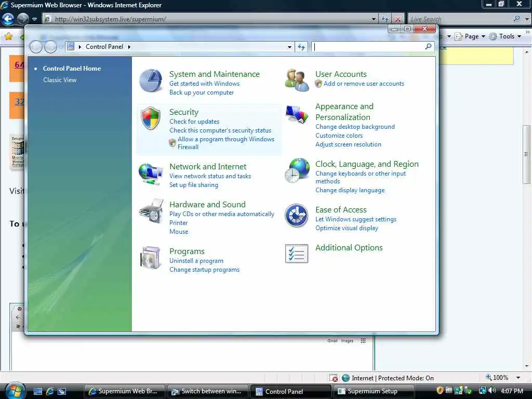Click the security shield tray icon
Image resolution: width=532 pixels, height=399 pixels.
[x=440, y=391]
